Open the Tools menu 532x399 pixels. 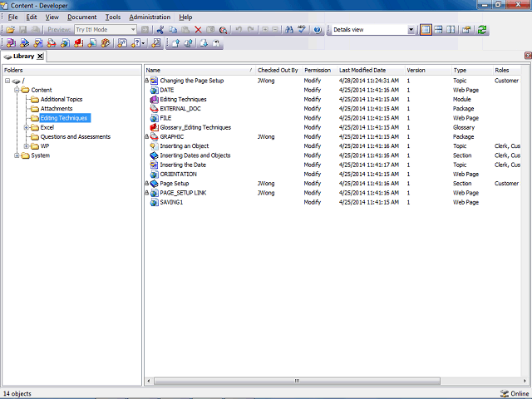[x=113, y=17]
